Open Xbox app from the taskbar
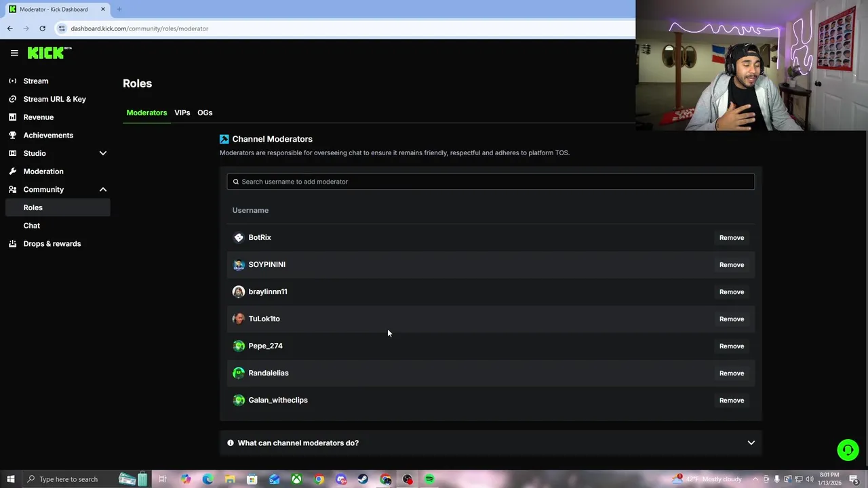The height and width of the screenshot is (488, 868). point(296,479)
